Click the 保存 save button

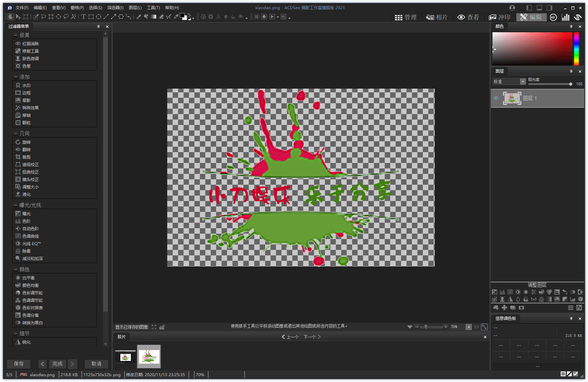pos(19,364)
